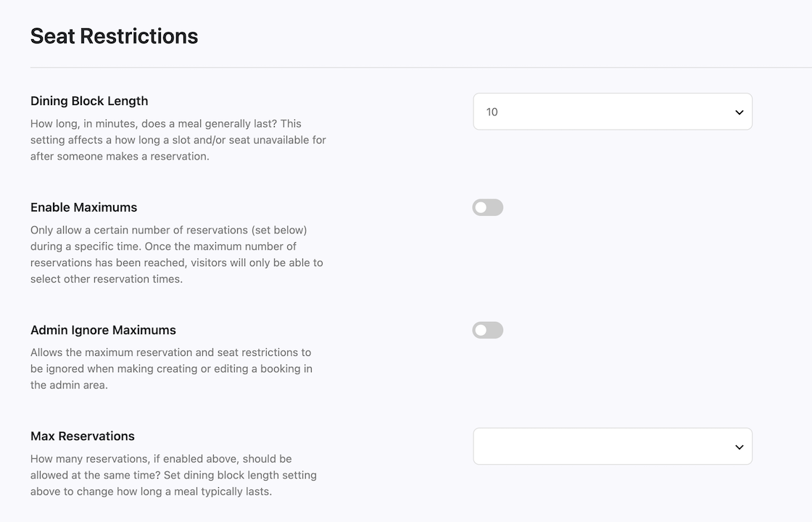
Task: Click the Admin Ignore Maximums label
Action: point(103,330)
